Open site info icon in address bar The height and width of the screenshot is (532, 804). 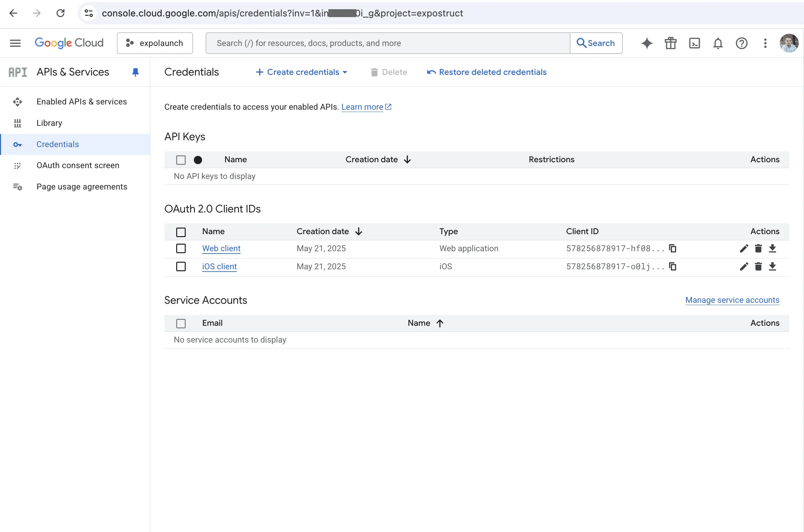tap(89, 13)
